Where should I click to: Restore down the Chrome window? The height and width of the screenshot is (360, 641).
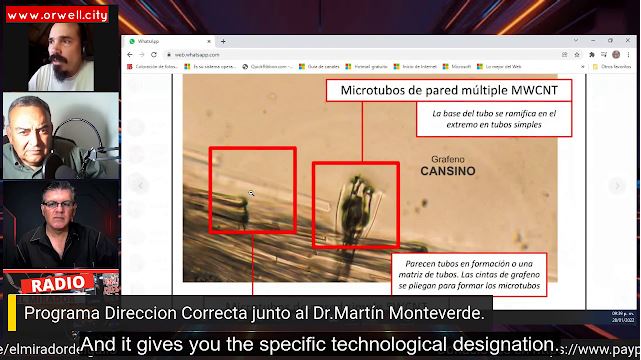610,40
